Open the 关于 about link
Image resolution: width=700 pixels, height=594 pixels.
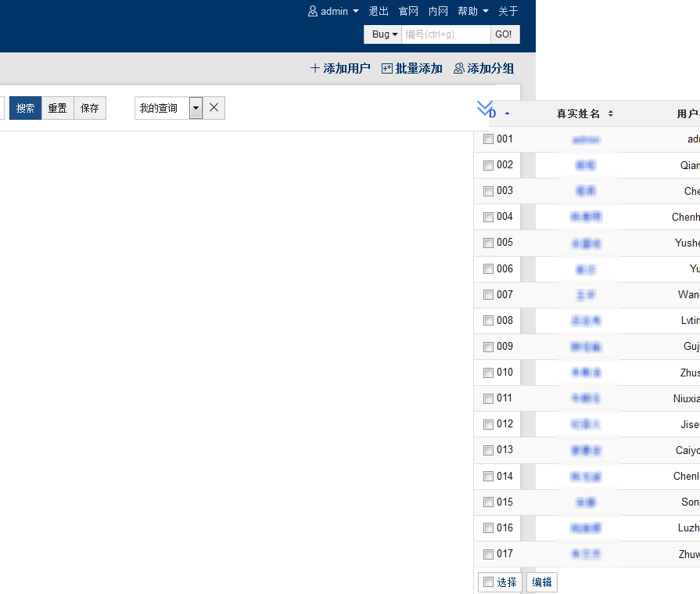(508, 11)
